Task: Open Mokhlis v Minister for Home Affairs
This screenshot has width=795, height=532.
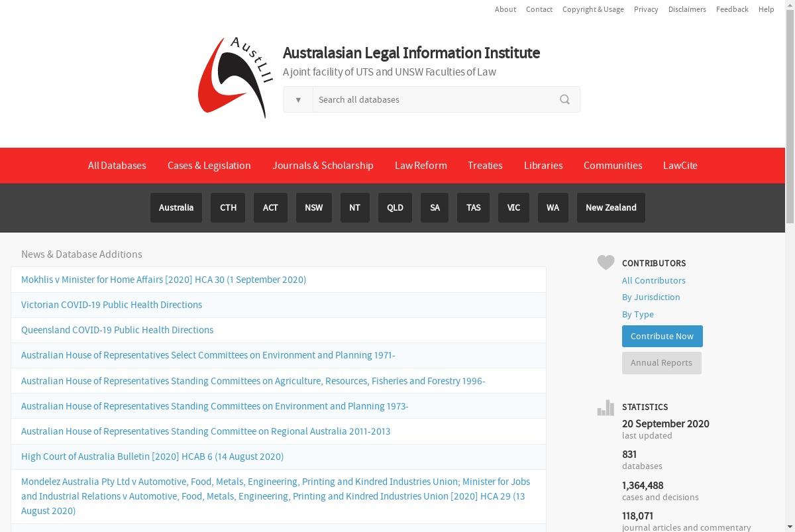Action: pos(164,280)
